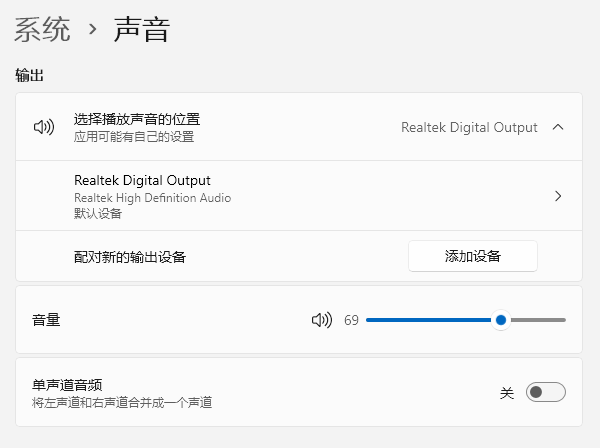Click the speaker icon beside 选择播放声音的位置
The width and height of the screenshot is (600, 448).
[44, 127]
